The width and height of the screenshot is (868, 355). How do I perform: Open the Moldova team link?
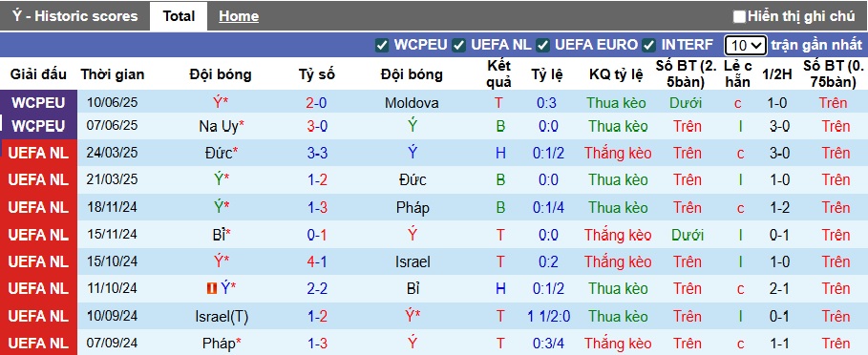click(412, 103)
